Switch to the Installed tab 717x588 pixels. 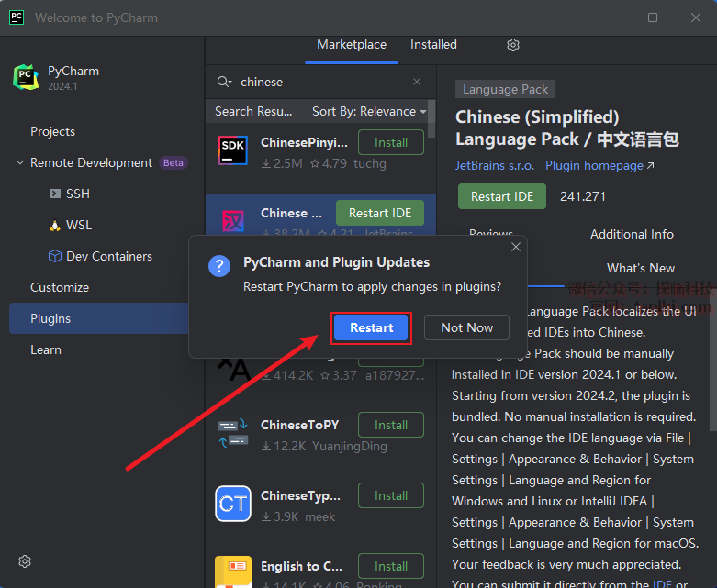[433, 45]
